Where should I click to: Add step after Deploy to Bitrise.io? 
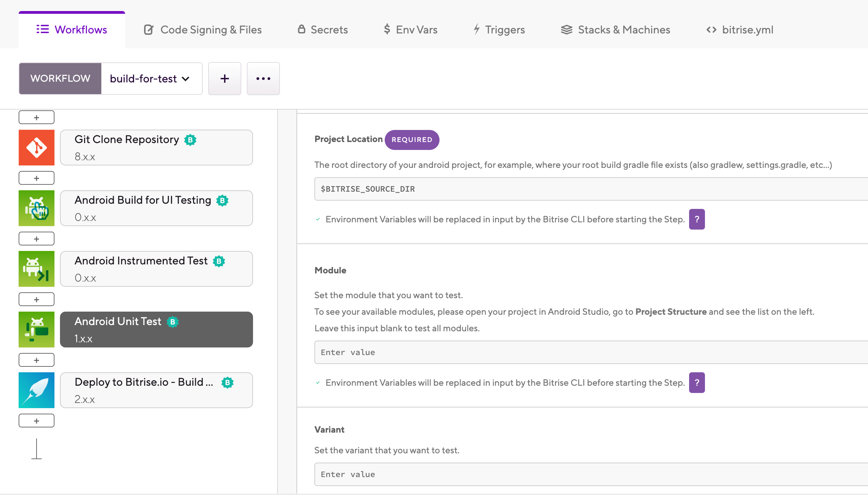(37, 421)
